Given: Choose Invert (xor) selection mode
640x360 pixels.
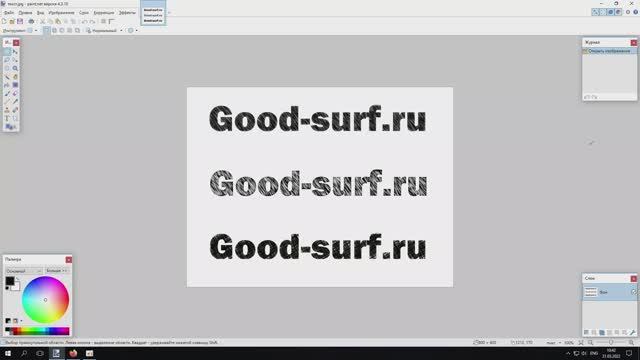Looking at the screenshot, I should pyautogui.click(x=78, y=31).
